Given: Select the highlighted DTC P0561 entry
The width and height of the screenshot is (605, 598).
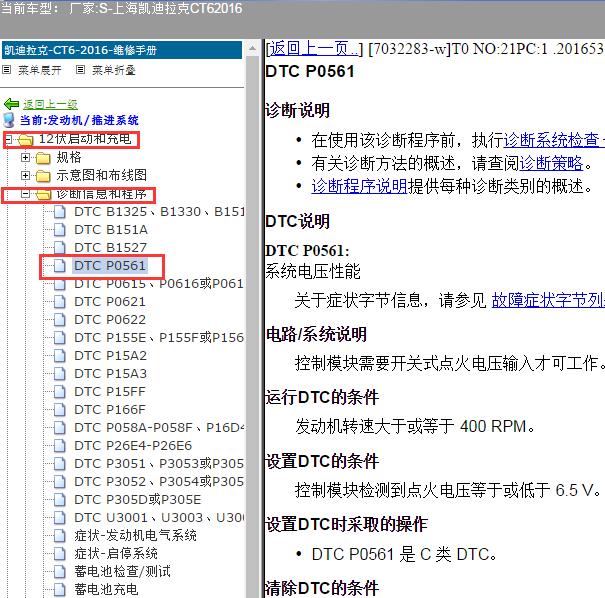Looking at the screenshot, I should 110,265.
